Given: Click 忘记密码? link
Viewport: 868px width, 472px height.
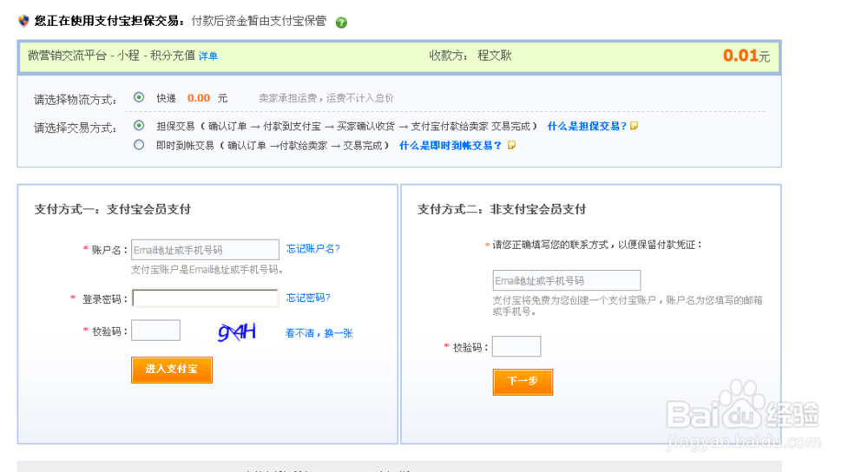Looking at the screenshot, I should pyautogui.click(x=308, y=298).
